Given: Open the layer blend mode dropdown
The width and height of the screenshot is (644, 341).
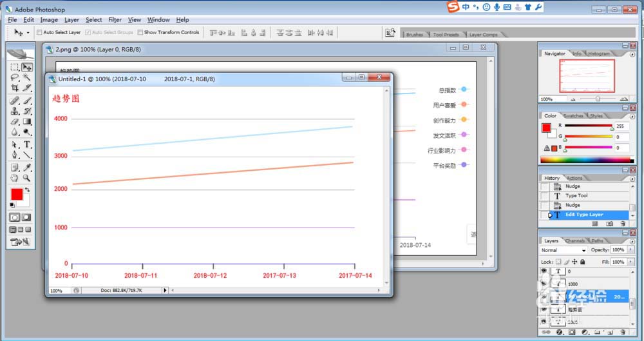Looking at the screenshot, I should pos(564,250).
